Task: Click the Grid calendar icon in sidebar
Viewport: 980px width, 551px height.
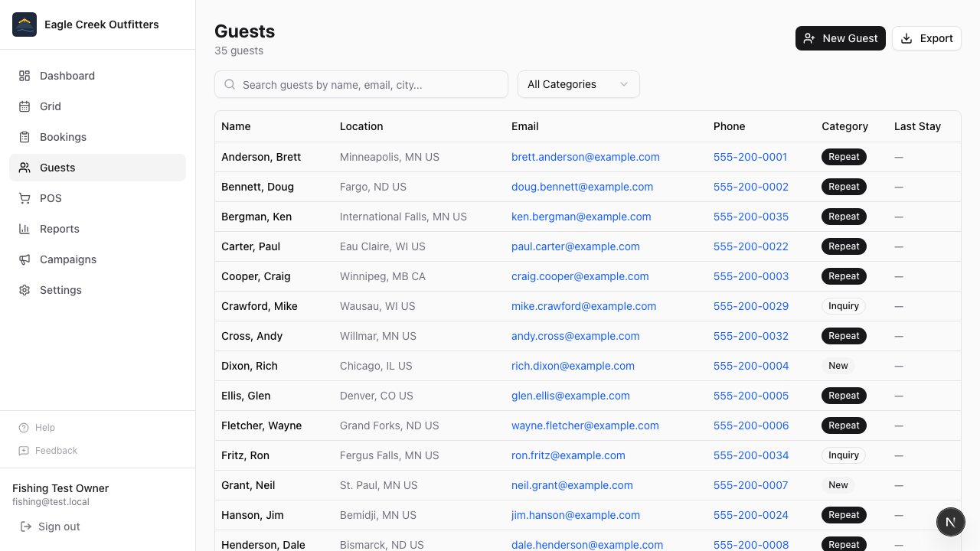Action: tap(24, 106)
